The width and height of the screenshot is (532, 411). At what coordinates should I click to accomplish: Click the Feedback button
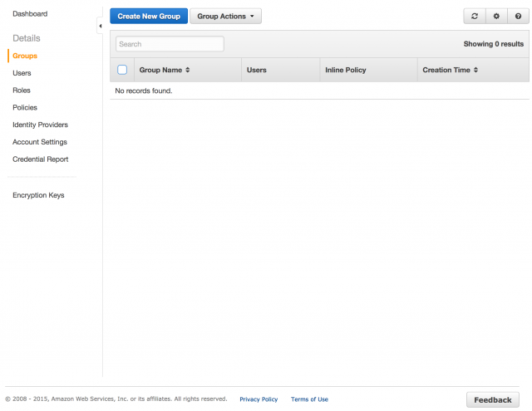(x=493, y=400)
